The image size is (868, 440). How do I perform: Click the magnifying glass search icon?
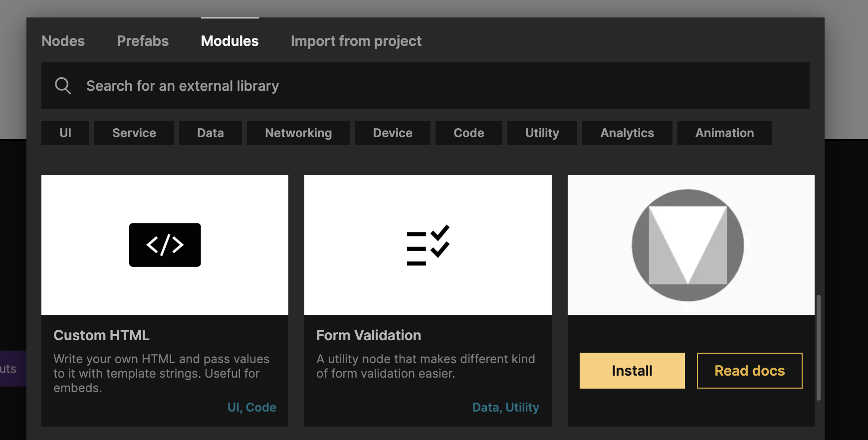click(63, 86)
